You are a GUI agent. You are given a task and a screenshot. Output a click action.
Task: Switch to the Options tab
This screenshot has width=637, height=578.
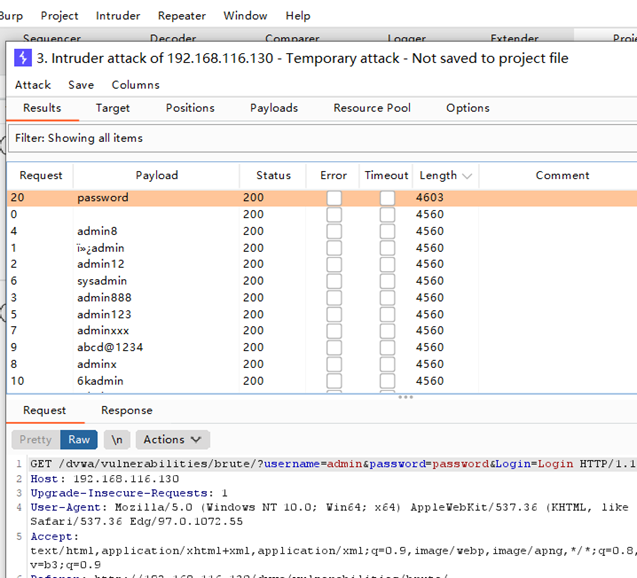pyautogui.click(x=468, y=108)
